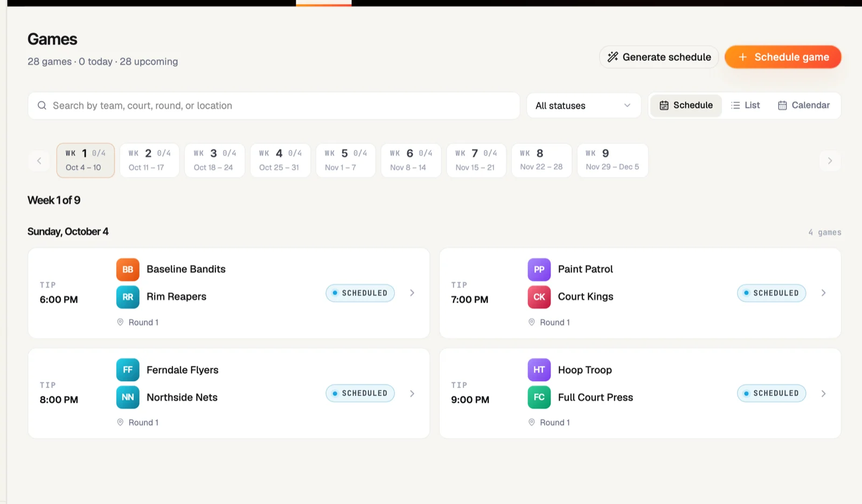Select Week 4, Oct 25 – 31

(x=280, y=160)
